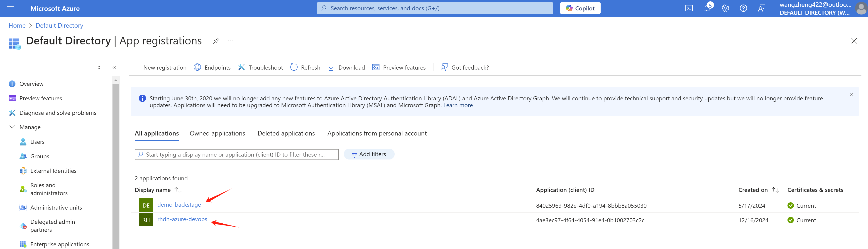Open the hamburger portal menu

click(x=10, y=8)
